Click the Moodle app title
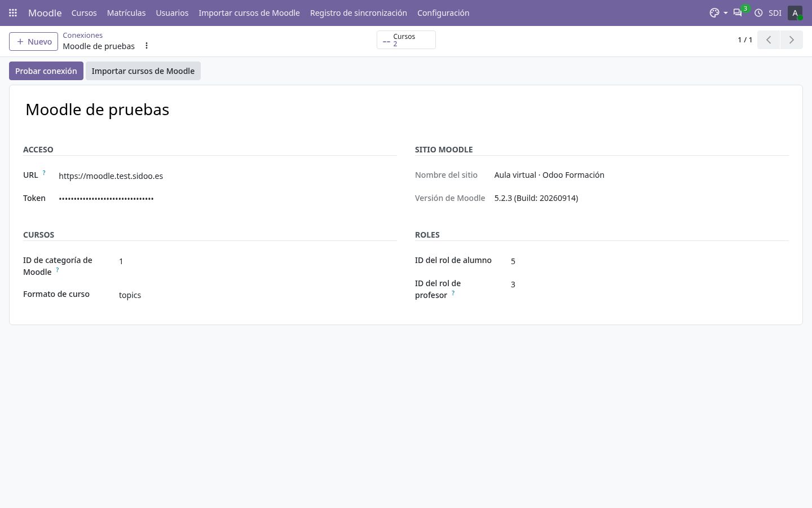 coord(45,12)
